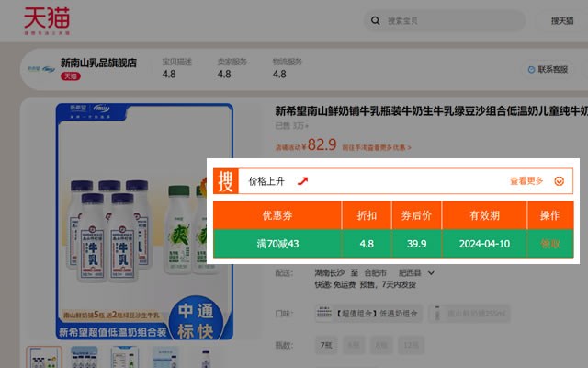Select the first product thumbnail

coord(44,358)
